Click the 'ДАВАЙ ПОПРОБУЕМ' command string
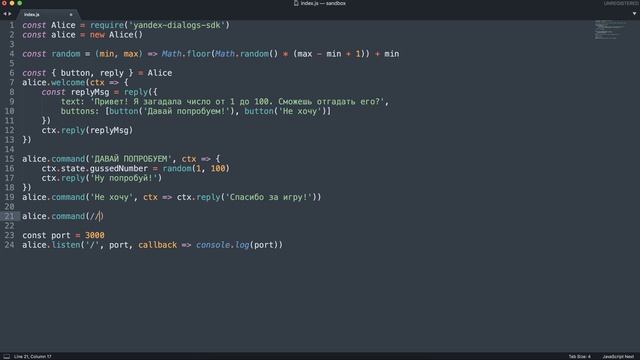Viewport: 640px width, 360px height. pos(131,159)
